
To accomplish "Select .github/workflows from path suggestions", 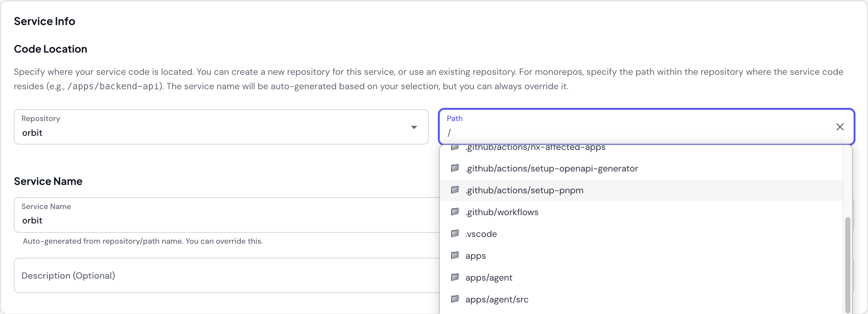I will point(501,212).
